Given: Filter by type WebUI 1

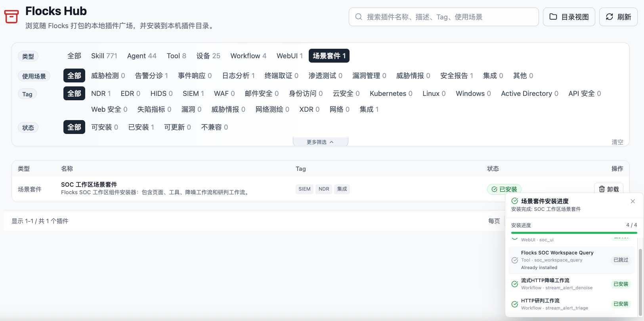Looking at the screenshot, I should (290, 56).
